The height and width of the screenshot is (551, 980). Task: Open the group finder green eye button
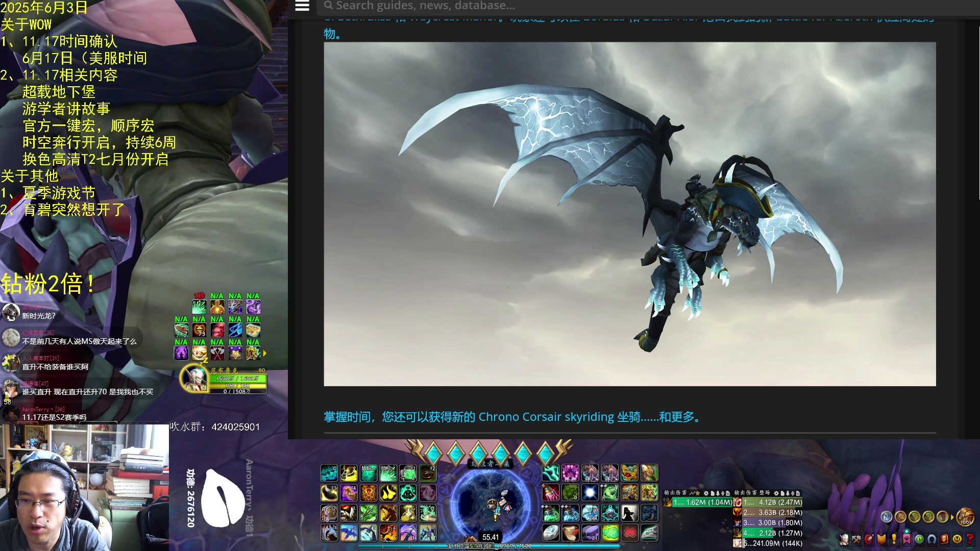point(919,539)
